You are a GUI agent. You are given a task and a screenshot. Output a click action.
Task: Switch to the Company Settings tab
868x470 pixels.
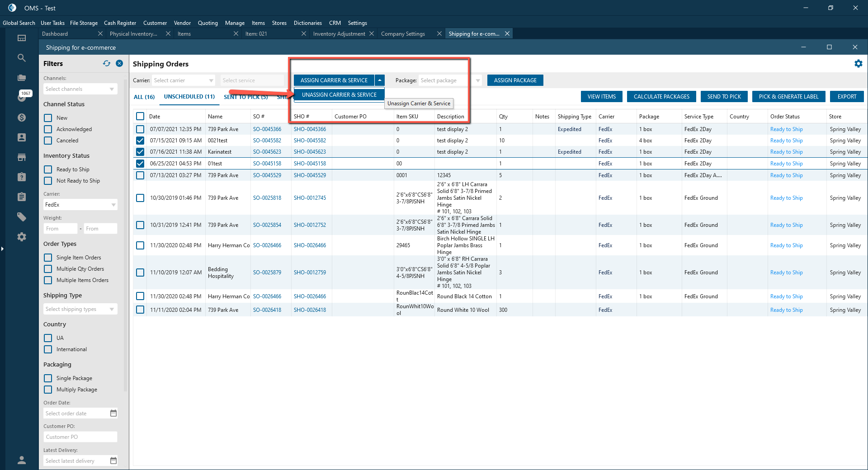pos(403,34)
